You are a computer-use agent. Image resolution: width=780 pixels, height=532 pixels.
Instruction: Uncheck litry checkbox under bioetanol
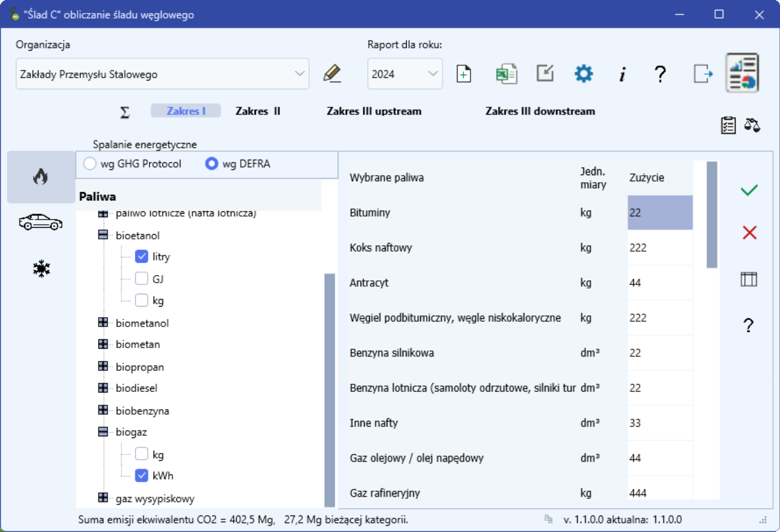click(x=141, y=256)
